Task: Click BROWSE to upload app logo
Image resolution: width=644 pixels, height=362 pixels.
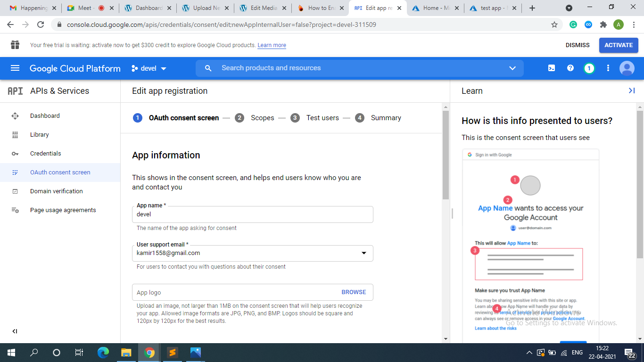Action: coord(354,292)
